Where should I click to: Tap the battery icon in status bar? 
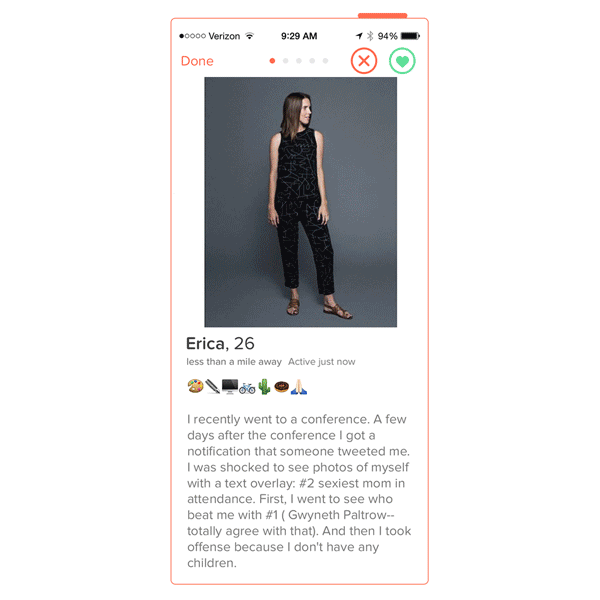point(410,36)
